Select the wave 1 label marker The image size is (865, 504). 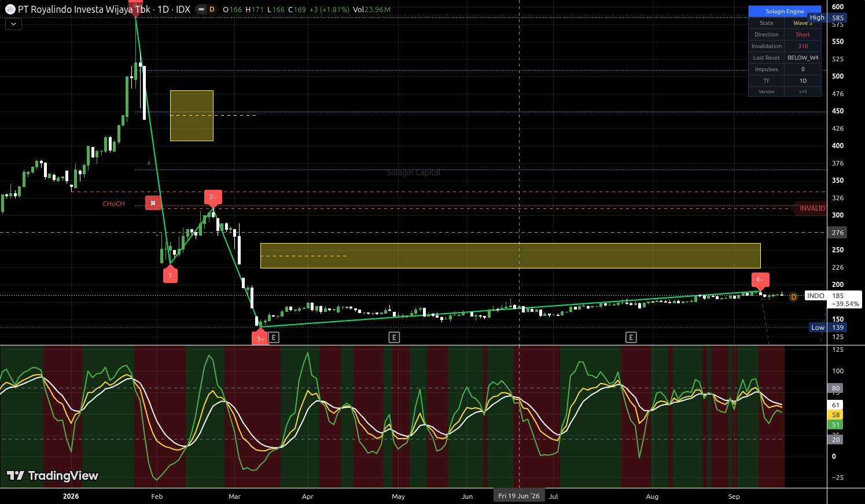(170, 275)
